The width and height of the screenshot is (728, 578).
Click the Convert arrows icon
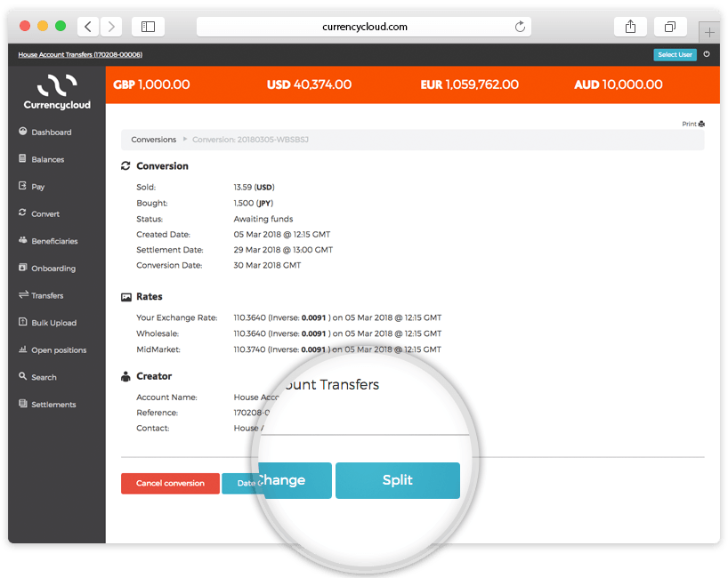(22, 213)
